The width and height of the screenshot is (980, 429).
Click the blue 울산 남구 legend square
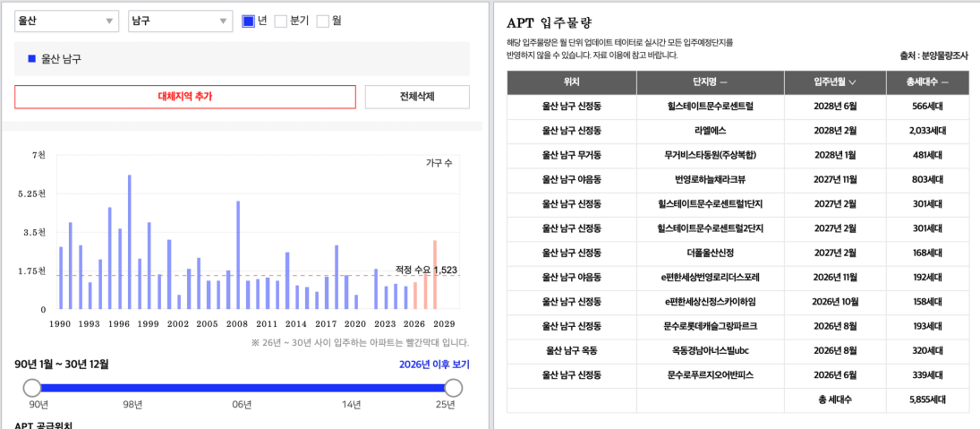32,59
